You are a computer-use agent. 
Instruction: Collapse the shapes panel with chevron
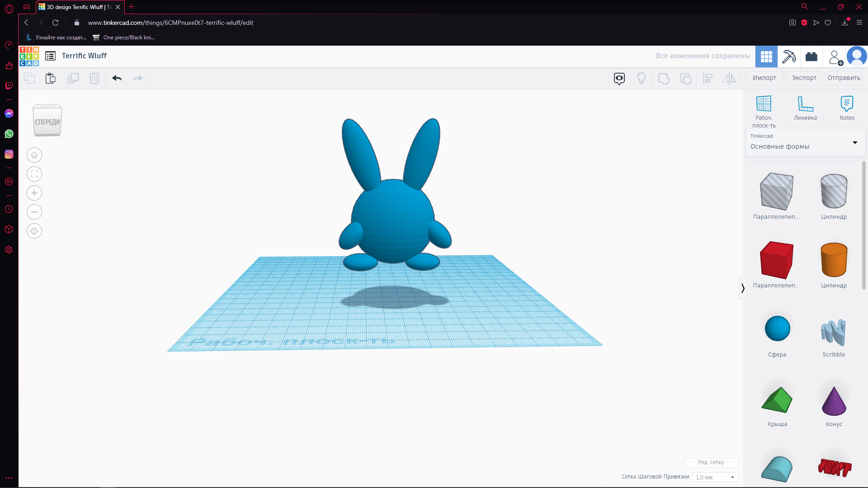[742, 288]
